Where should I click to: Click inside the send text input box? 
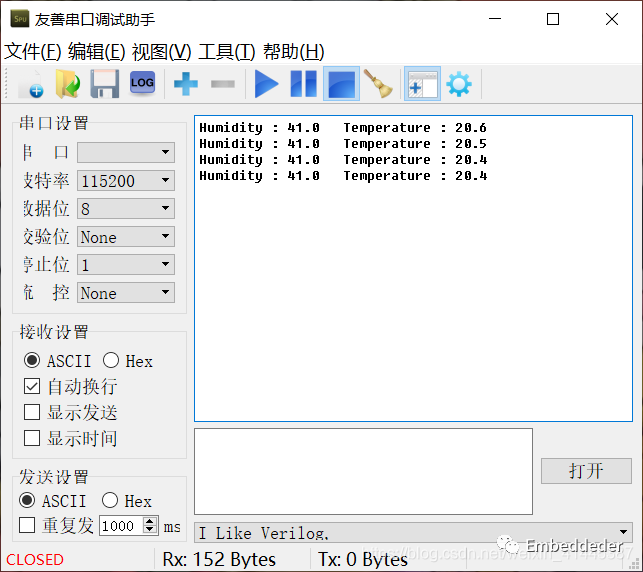click(x=363, y=471)
